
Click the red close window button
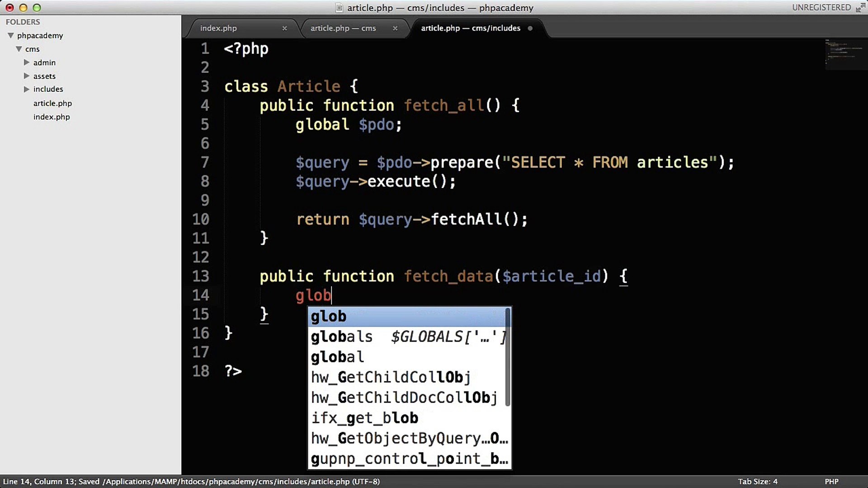coord(9,8)
